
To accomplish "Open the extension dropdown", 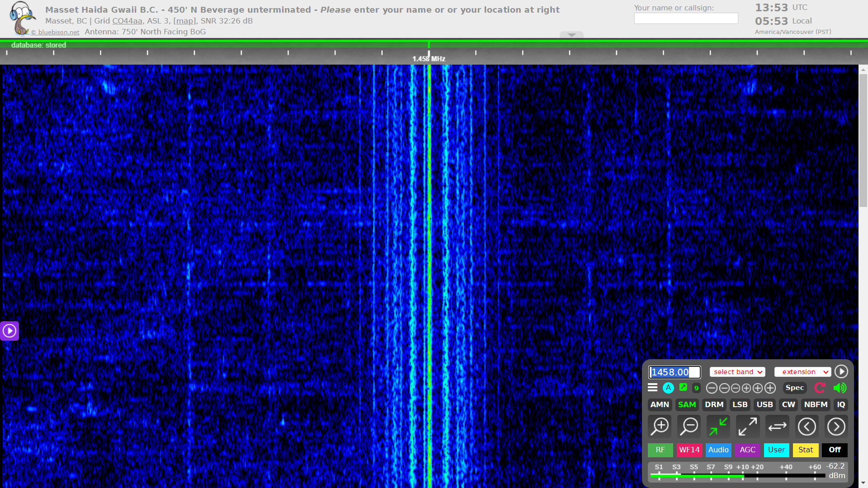I will [x=802, y=372].
